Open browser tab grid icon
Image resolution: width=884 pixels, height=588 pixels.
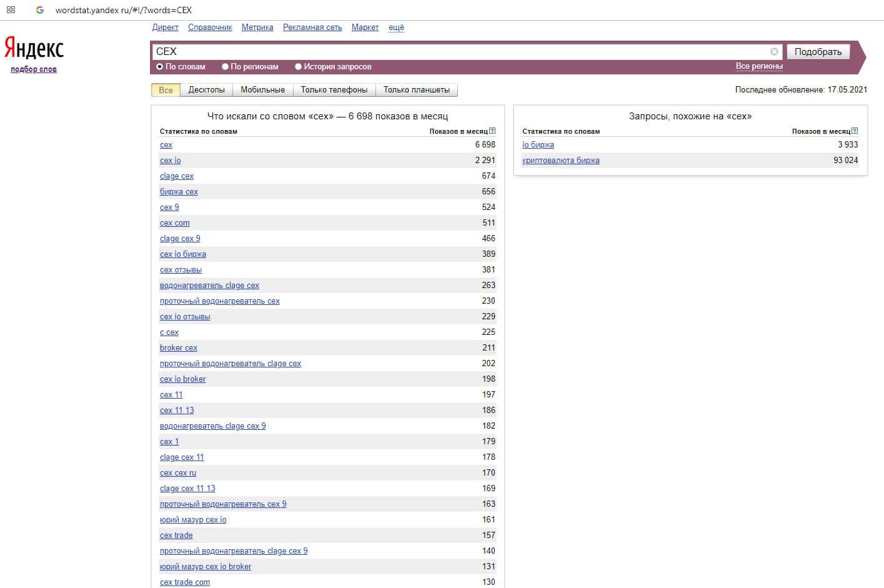(11, 10)
